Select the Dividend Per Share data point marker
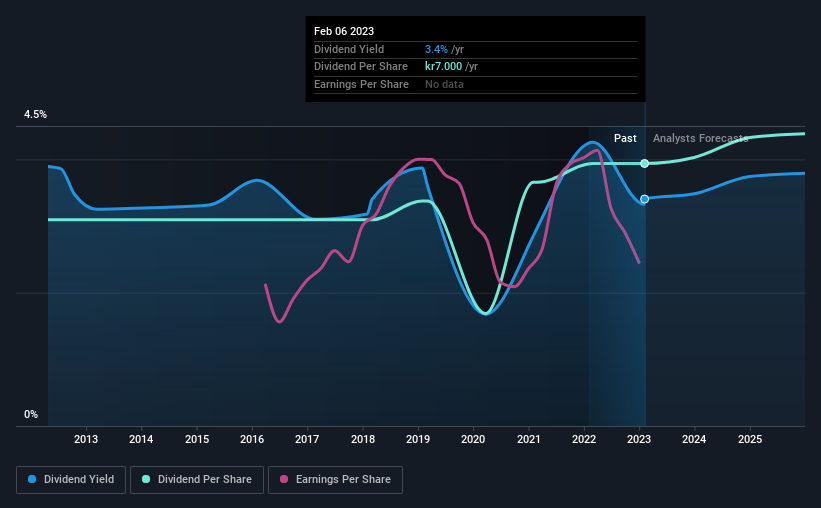821x508 pixels. (x=645, y=163)
